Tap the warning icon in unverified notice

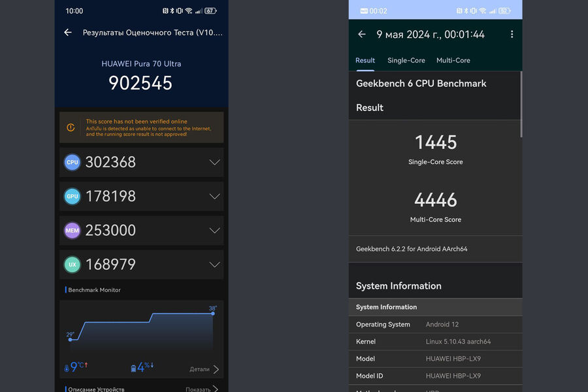point(71,127)
